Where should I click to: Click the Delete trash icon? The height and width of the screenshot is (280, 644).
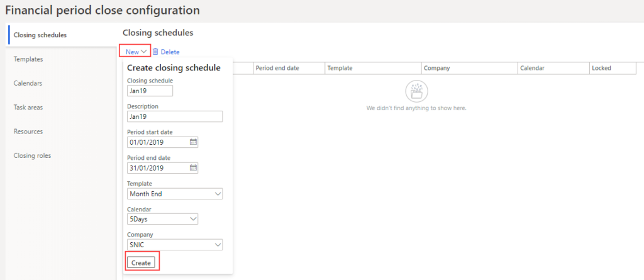pos(155,52)
